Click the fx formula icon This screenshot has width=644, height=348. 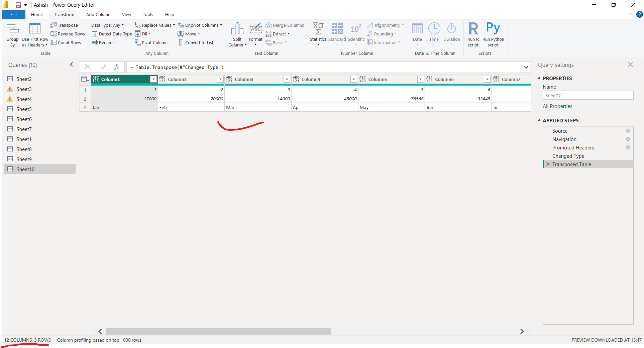[x=117, y=67]
